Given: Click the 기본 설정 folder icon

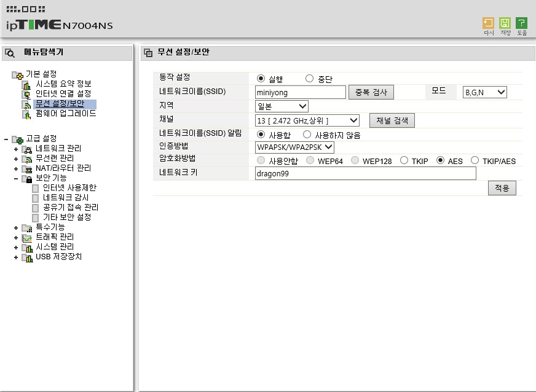Looking at the screenshot, I should [17, 74].
